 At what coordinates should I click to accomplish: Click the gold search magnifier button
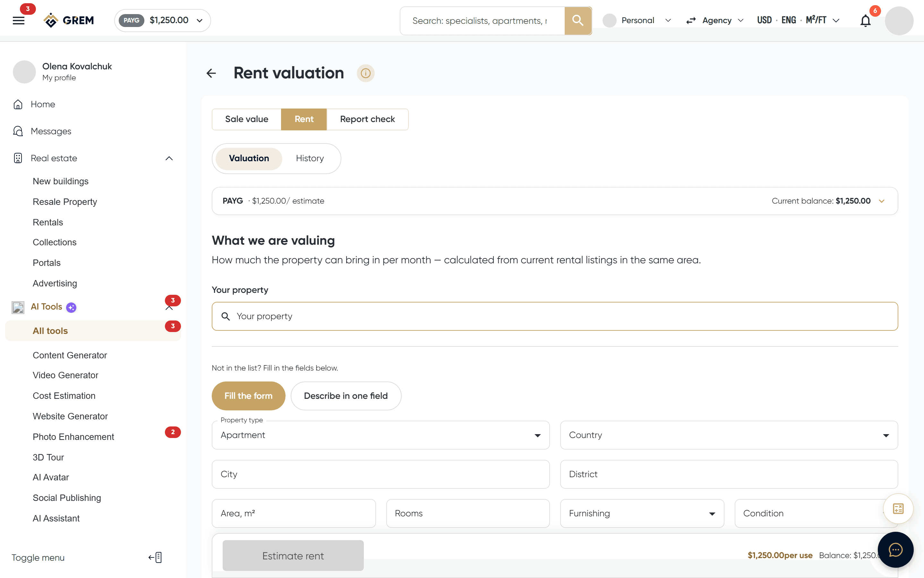pos(578,21)
